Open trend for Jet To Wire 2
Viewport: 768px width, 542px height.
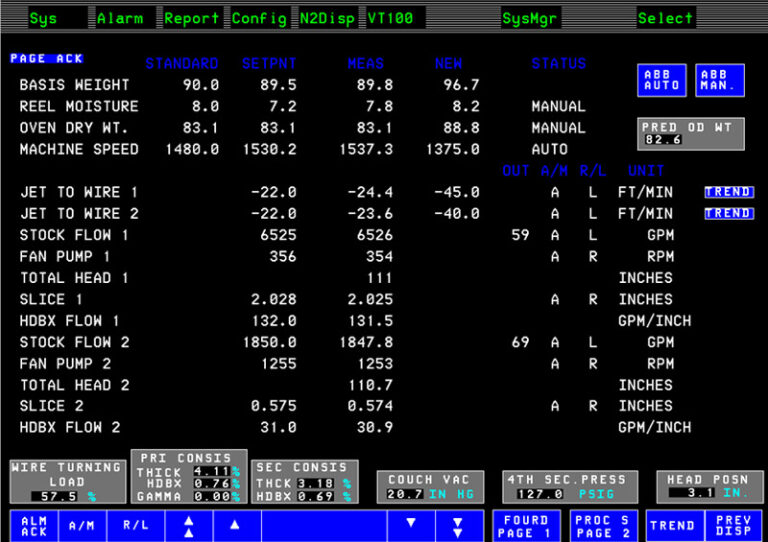pyautogui.click(x=728, y=213)
